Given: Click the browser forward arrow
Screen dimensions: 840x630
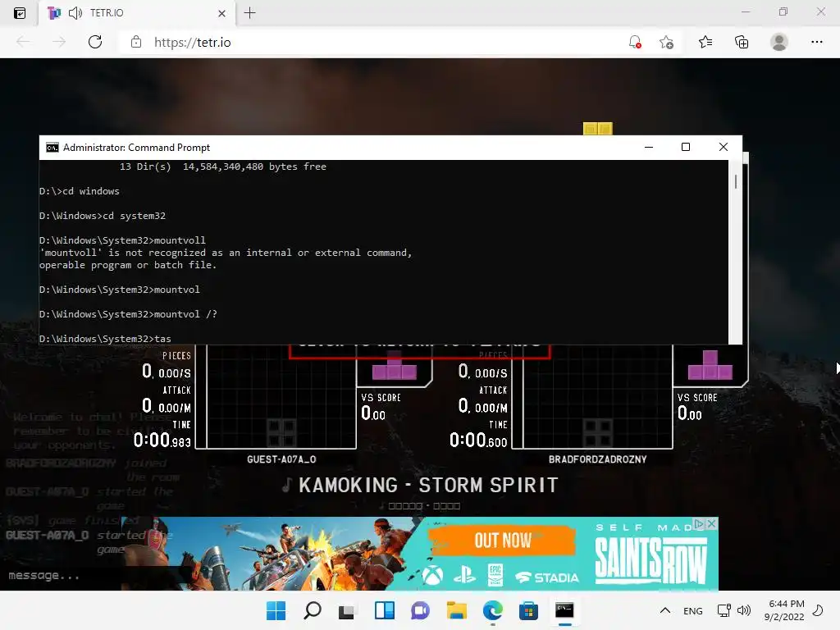Looking at the screenshot, I should coord(59,42).
